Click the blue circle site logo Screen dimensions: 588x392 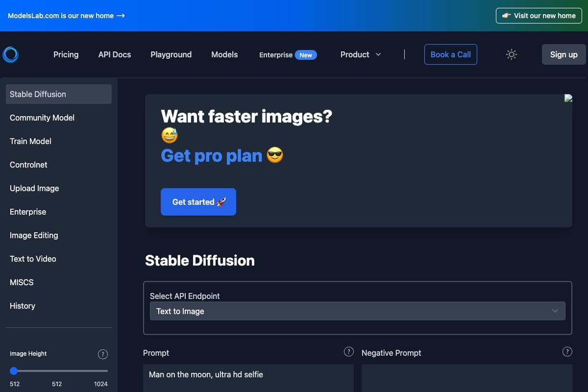tap(11, 55)
